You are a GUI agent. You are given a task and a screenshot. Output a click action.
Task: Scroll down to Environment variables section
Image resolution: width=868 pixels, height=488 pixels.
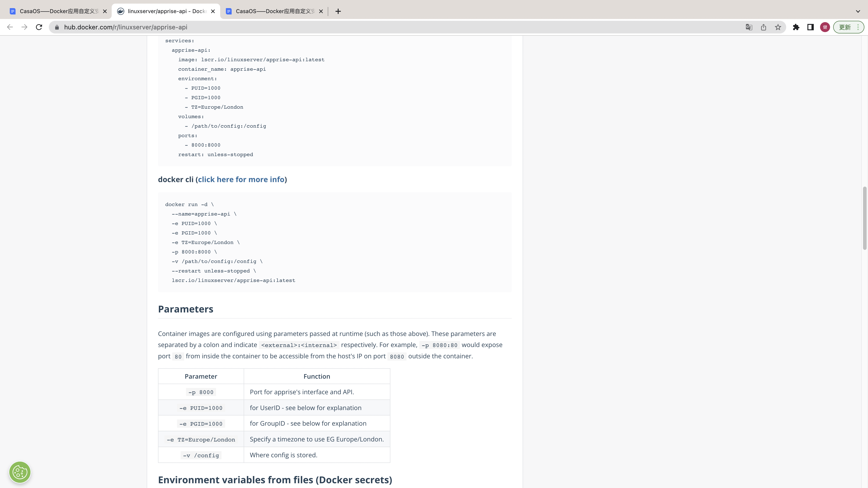click(x=275, y=480)
